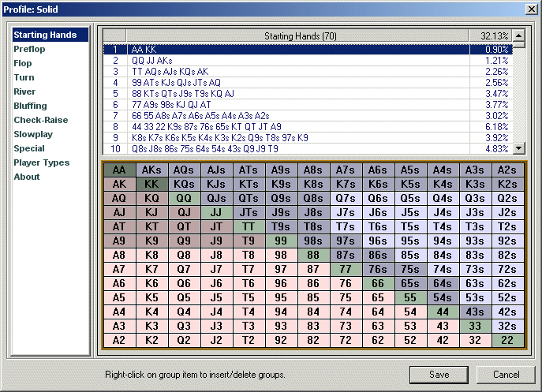The height and width of the screenshot is (392, 542).
Task: Open the Preflop section
Action: (x=29, y=49)
